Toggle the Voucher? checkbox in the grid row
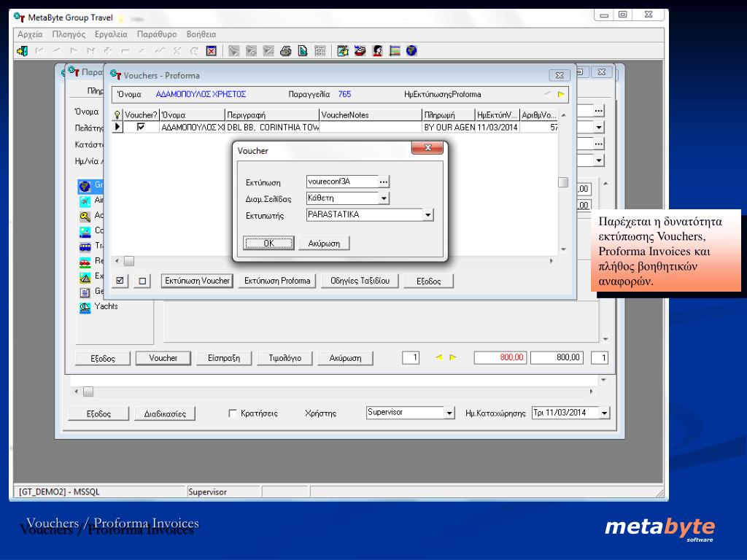 click(141, 127)
